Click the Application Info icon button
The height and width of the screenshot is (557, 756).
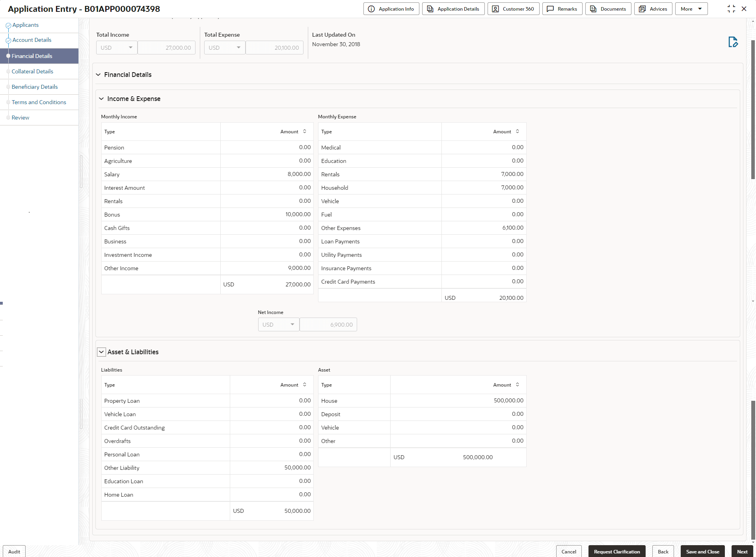click(x=391, y=9)
